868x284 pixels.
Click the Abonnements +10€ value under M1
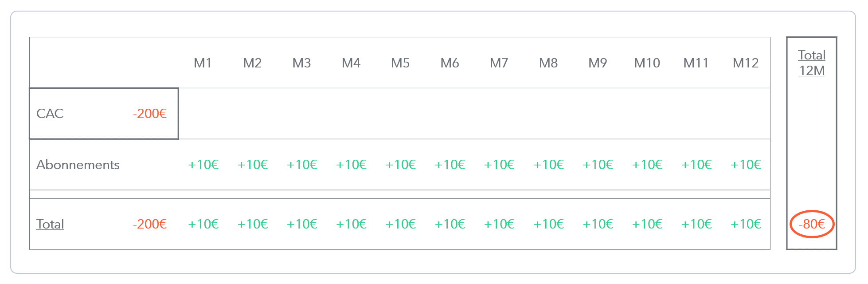tap(203, 165)
